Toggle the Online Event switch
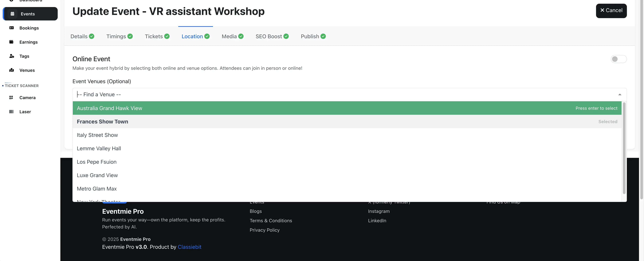The width and height of the screenshot is (644, 261). click(618, 59)
